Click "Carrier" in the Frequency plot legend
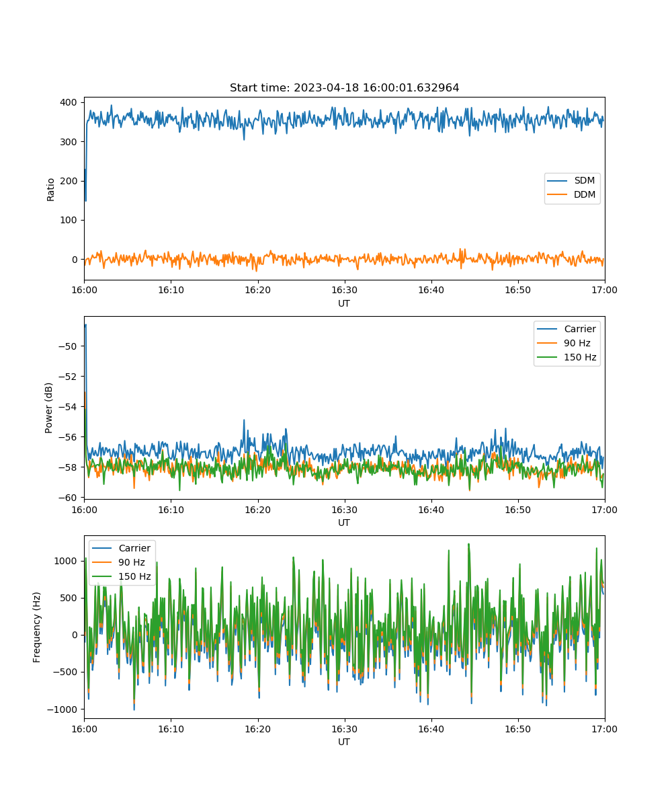Viewport: 672px width, 807px height. (x=134, y=549)
